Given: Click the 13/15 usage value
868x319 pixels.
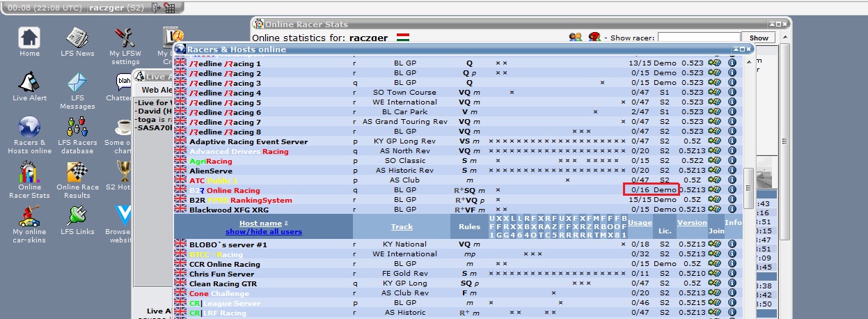Looking at the screenshot, I should [639, 63].
